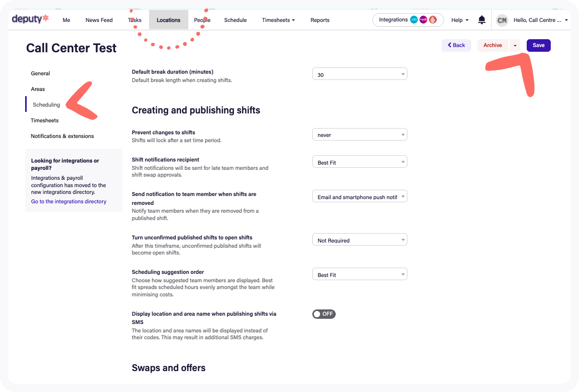This screenshot has height=392, width=579.
Task: Open the Default break duration dropdown
Action: click(x=360, y=74)
